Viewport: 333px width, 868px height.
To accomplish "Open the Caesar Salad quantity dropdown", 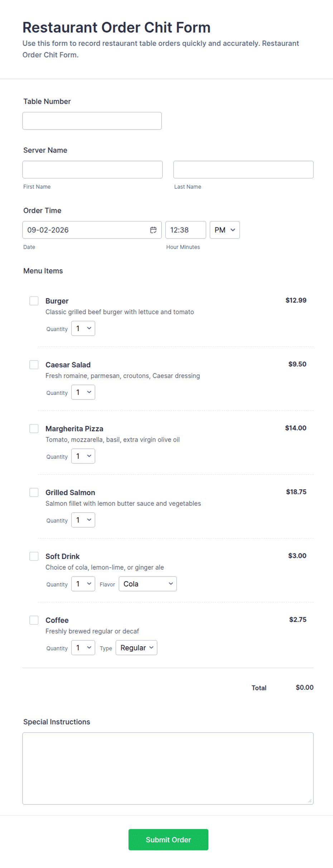I will (83, 392).
